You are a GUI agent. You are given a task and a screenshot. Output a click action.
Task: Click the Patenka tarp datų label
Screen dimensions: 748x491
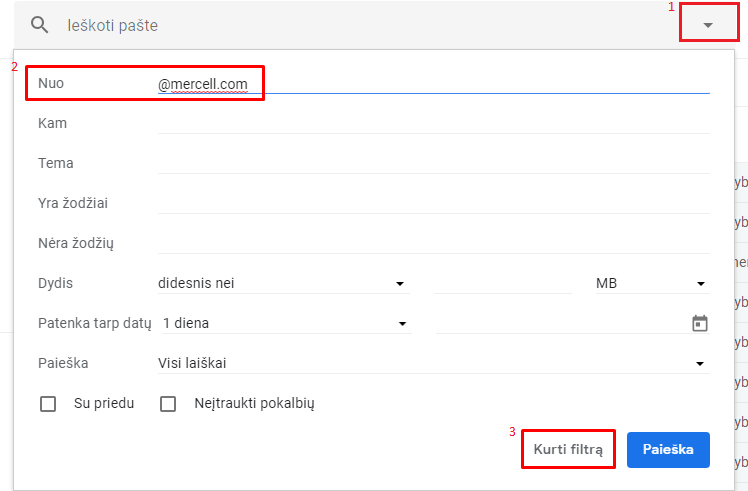[x=94, y=323]
